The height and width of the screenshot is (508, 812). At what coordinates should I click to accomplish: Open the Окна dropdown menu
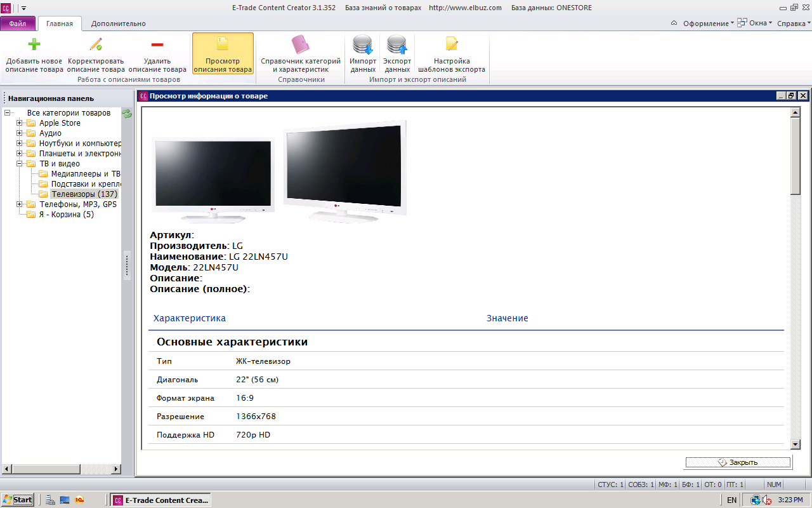(754, 23)
